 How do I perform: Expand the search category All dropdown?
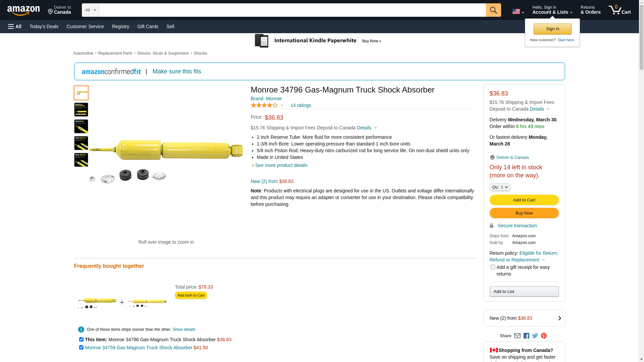[91, 10]
